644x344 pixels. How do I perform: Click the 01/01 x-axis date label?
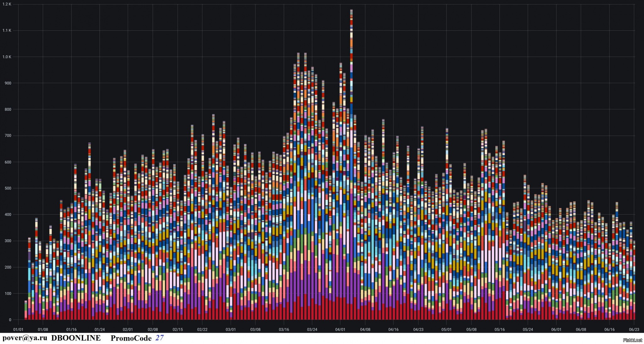(18, 330)
